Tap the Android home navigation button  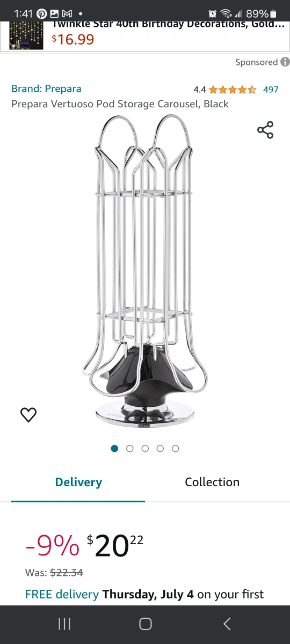(x=145, y=624)
